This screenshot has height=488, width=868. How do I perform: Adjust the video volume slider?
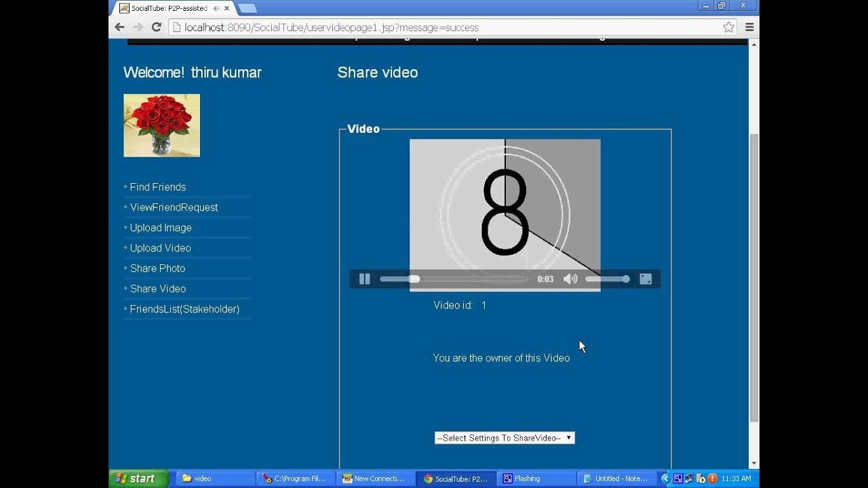click(608, 279)
